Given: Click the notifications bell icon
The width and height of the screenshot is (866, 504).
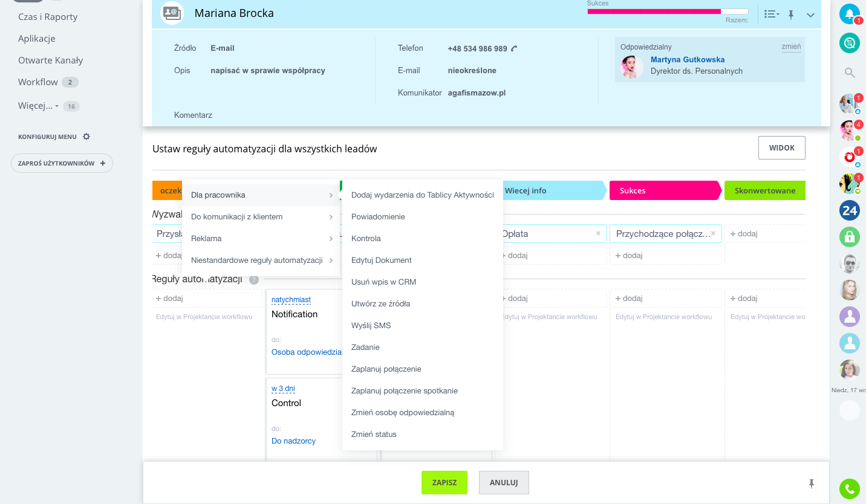Looking at the screenshot, I should coord(849,14).
